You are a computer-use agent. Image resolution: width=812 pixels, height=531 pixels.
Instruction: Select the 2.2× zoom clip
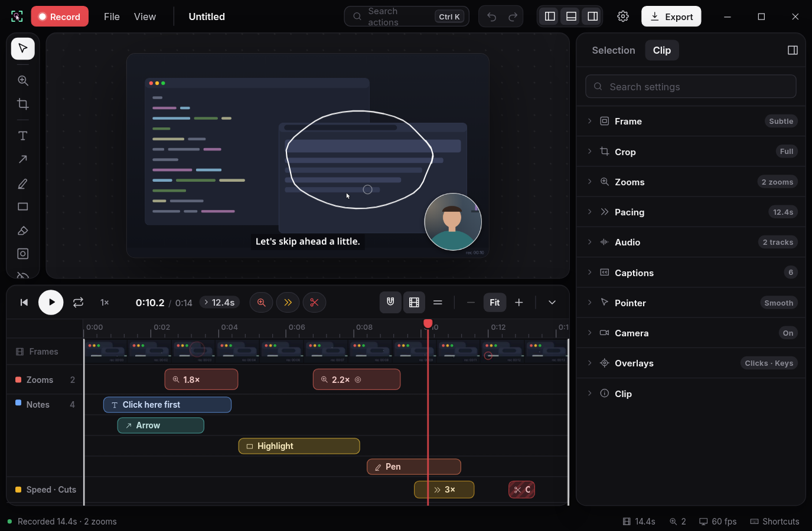point(357,379)
